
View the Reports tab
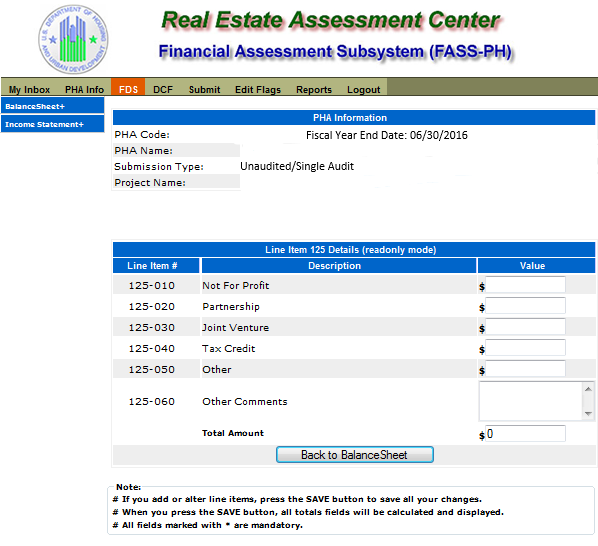click(x=314, y=90)
